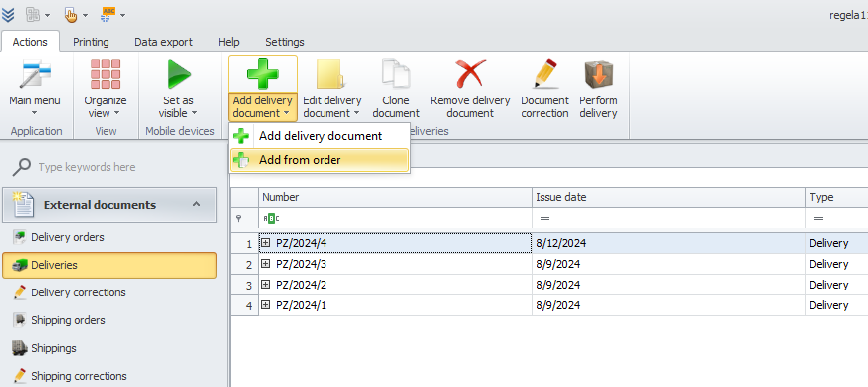Viewport: 868px width, 387px height.
Task: Sort by the Issue date column header
Action: 669,197
